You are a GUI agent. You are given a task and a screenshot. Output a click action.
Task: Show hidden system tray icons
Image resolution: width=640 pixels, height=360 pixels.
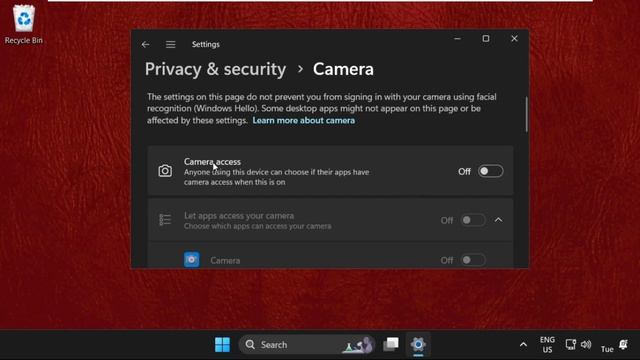click(x=523, y=345)
